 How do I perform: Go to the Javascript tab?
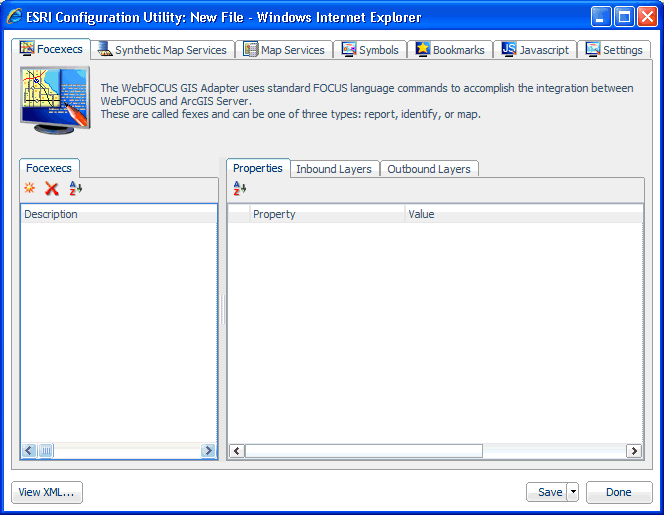point(535,50)
